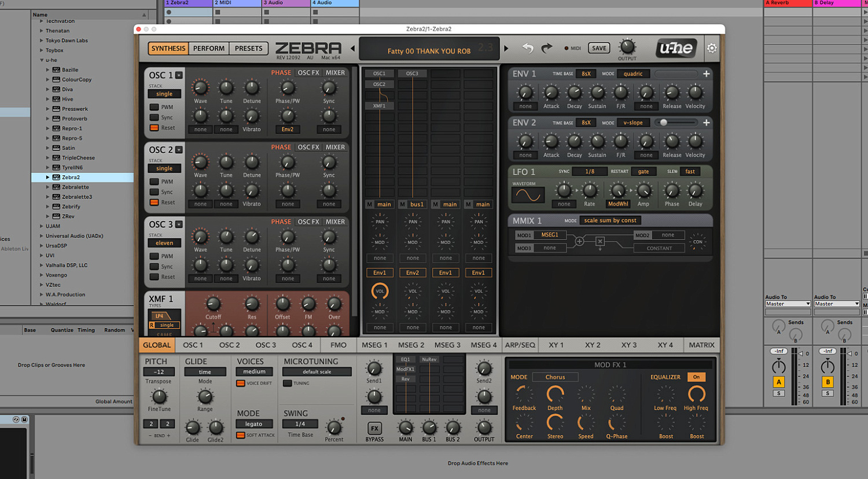Open OSC 3 stack dropdown 'eleven'
The image size is (868, 479).
(x=164, y=243)
